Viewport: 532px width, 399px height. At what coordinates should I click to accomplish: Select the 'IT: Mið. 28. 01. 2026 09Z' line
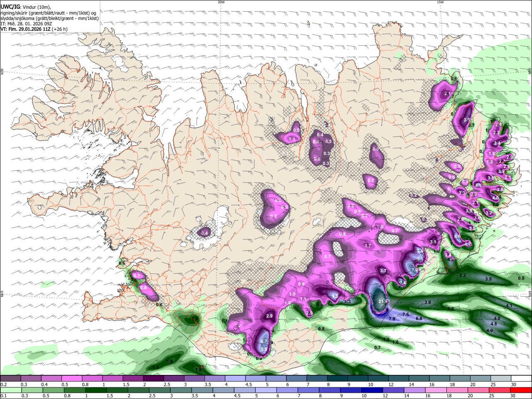click(26, 24)
